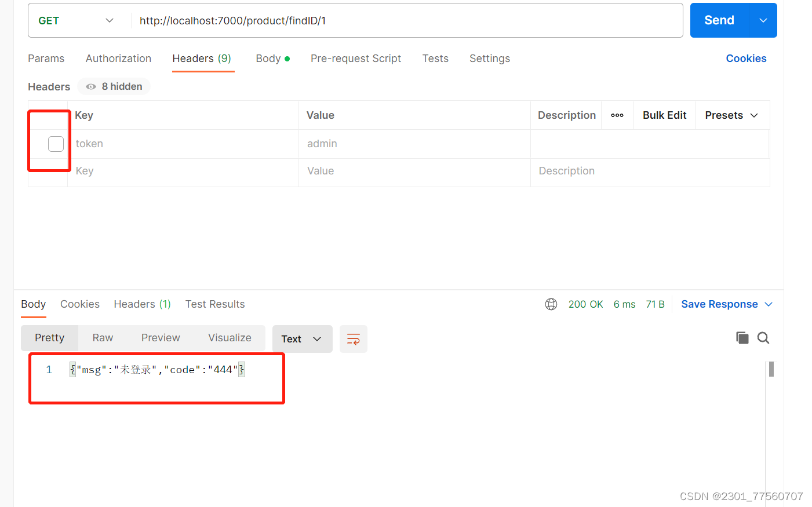
Task: Click the 71 B response size
Action: coord(655,304)
